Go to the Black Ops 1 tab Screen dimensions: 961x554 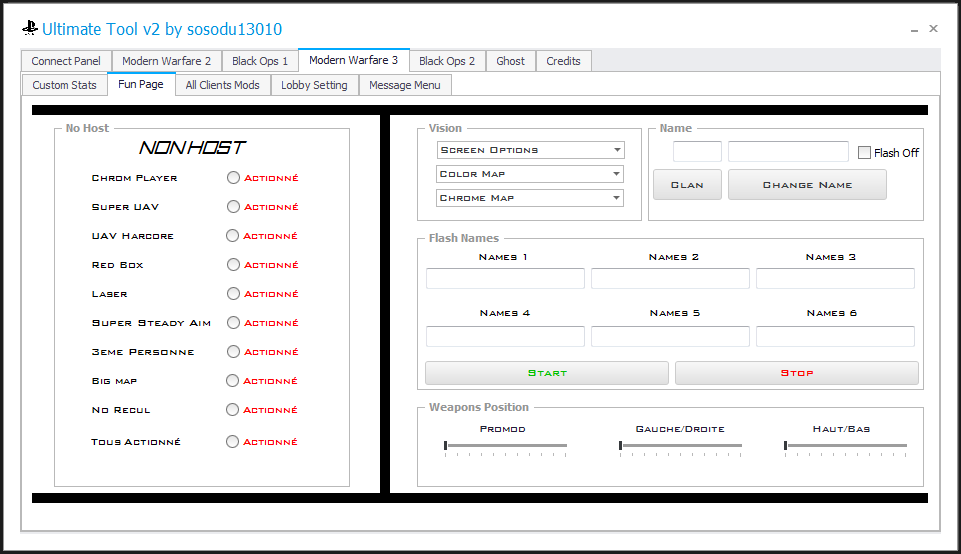click(260, 61)
